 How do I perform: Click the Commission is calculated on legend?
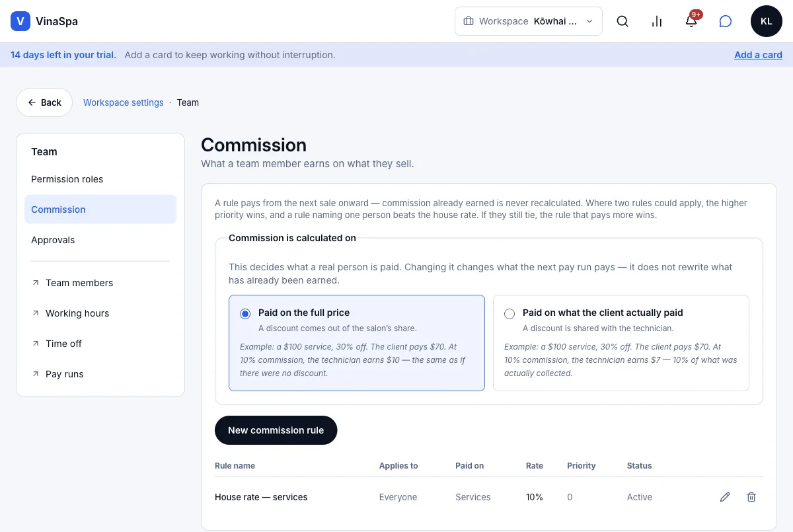pos(292,238)
